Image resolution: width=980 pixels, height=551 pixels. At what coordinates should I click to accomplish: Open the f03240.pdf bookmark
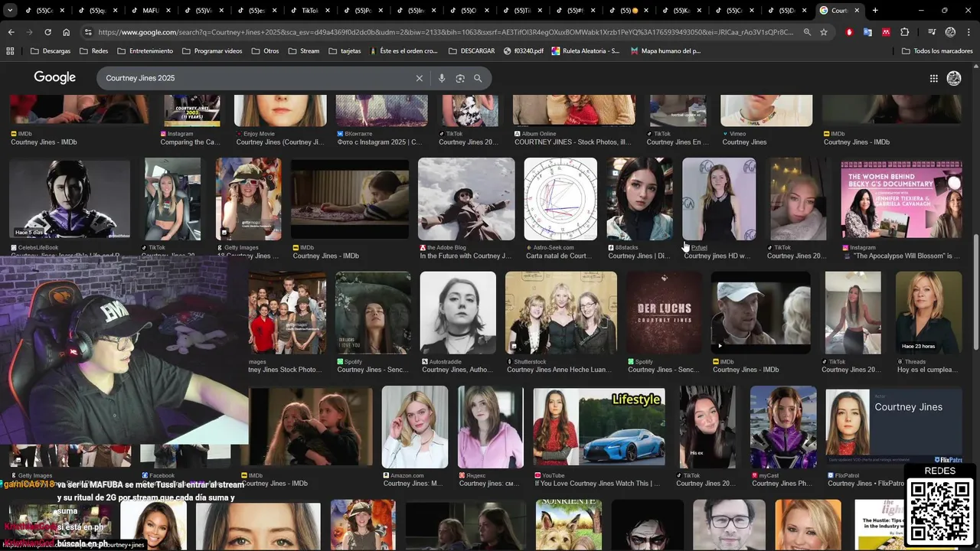point(524,51)
